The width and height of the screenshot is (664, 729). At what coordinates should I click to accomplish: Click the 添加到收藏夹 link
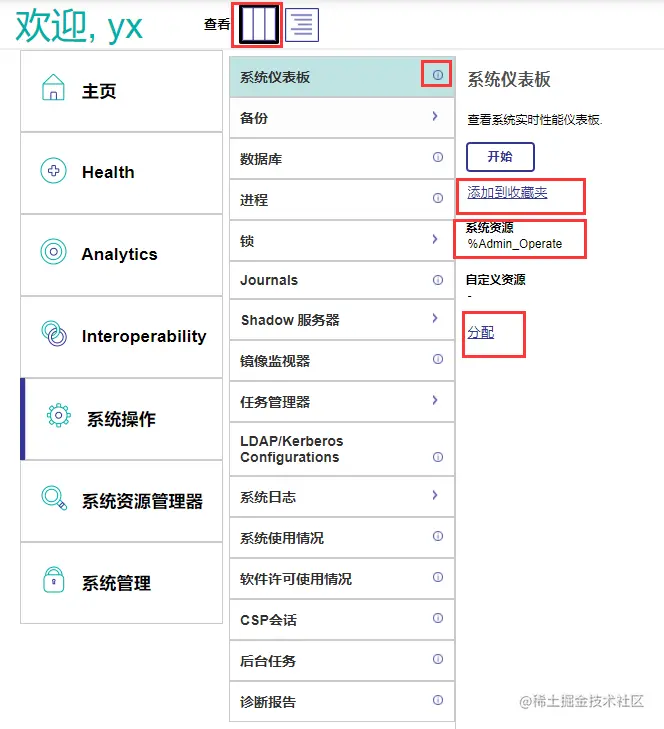tap(507, 192)
